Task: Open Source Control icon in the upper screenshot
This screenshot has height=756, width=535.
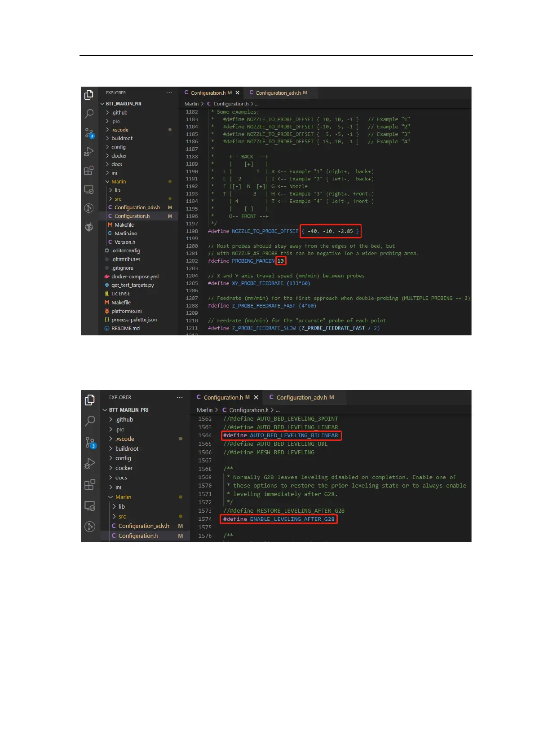Action: coord(89,133)
